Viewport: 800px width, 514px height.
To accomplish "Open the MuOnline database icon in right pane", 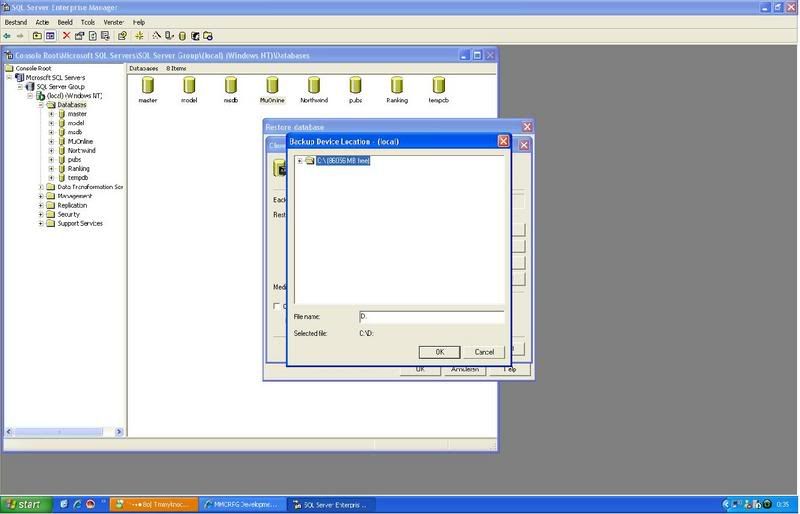I will (x=272, y=87).
